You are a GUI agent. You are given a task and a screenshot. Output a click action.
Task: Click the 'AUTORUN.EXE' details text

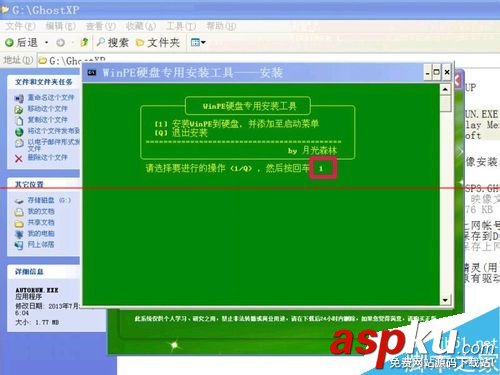pyautogui.click(x=37, y=290)
